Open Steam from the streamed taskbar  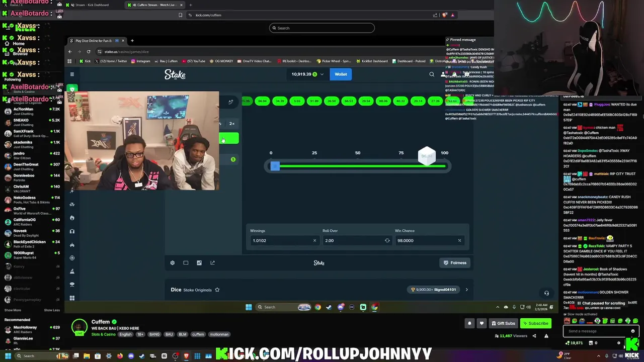point(329,307)
